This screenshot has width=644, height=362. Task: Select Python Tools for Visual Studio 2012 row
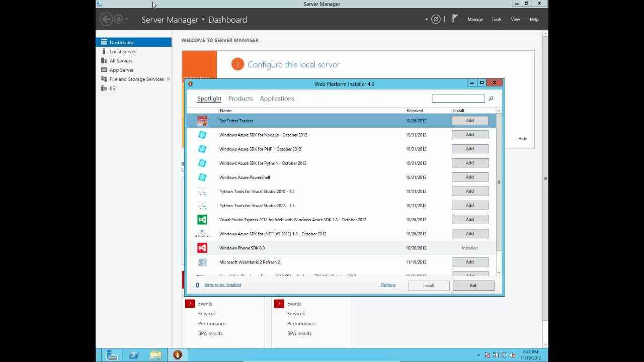click(x=341, y=206)
